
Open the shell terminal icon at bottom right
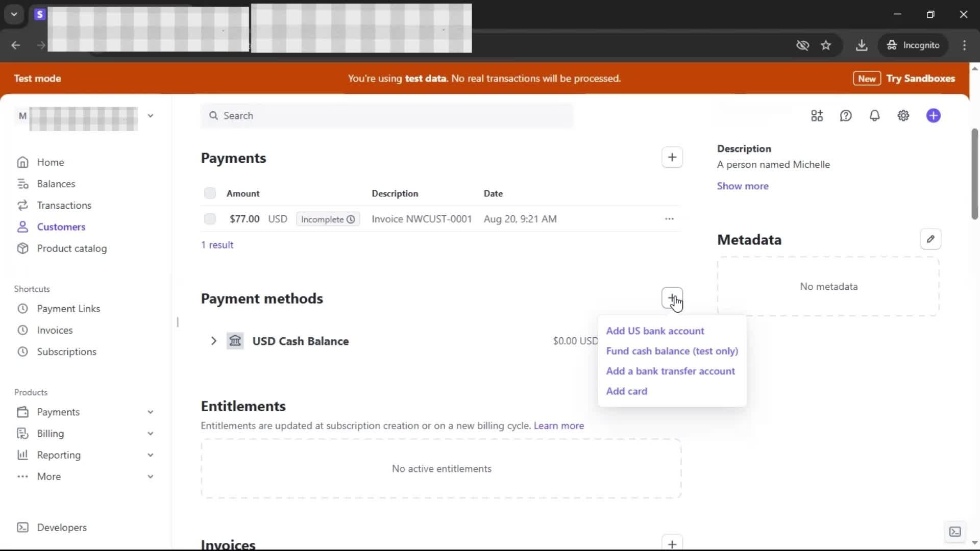[954, 532]
